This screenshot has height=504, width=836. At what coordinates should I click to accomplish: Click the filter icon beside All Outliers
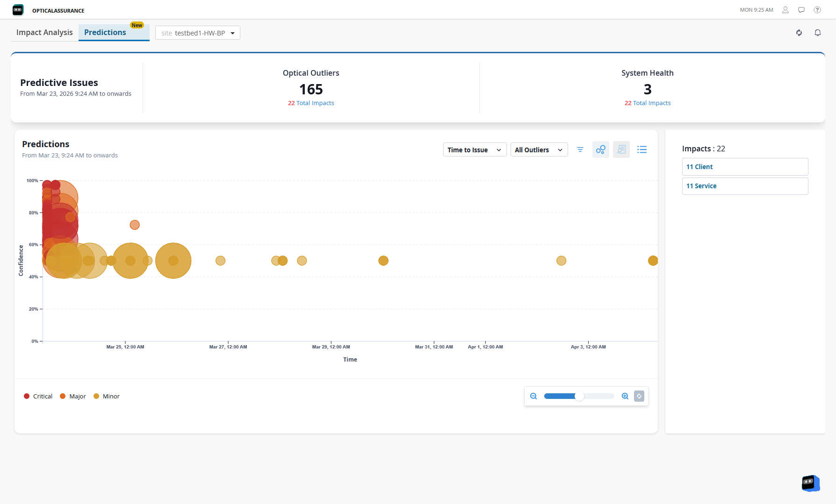click(580, 149)
